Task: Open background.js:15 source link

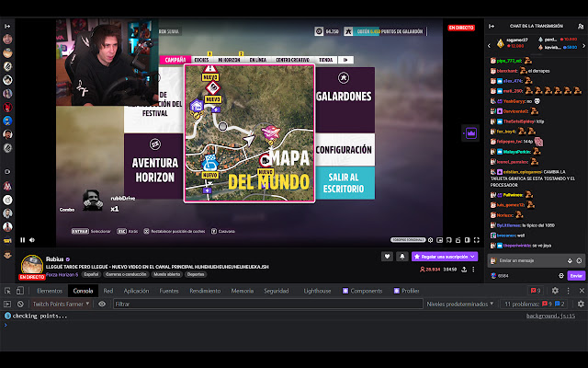Action: point(550,316)
